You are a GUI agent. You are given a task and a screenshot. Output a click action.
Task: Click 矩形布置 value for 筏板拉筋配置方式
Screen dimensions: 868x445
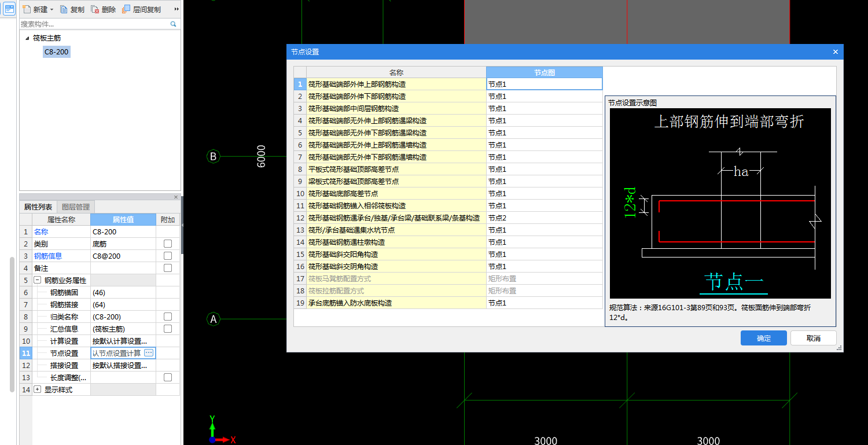coord(544,291)
